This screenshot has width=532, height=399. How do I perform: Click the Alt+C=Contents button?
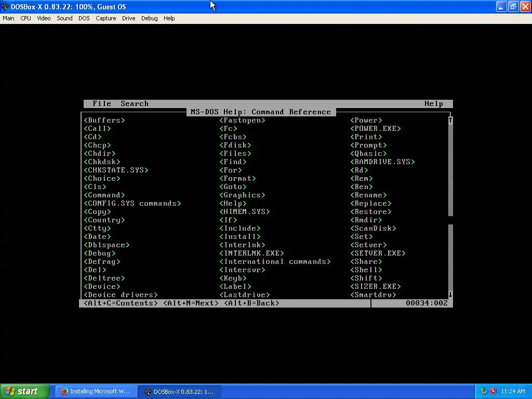click(x=121, y=303)
